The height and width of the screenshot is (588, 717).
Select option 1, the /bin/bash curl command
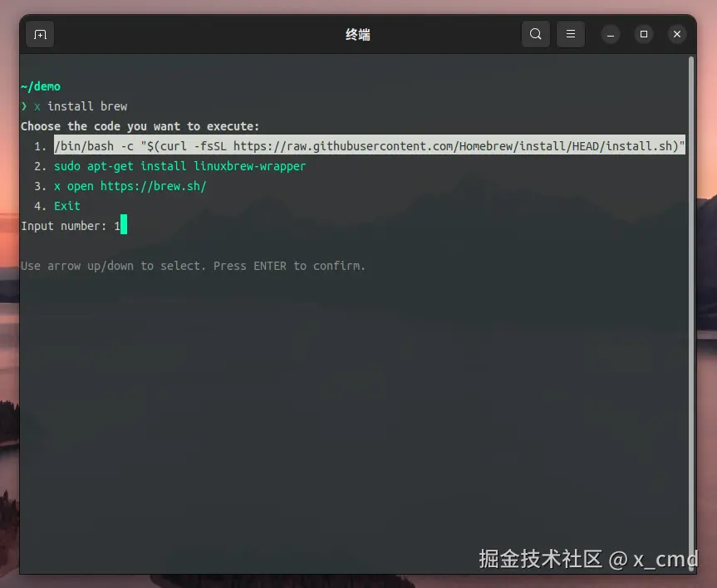370,146
